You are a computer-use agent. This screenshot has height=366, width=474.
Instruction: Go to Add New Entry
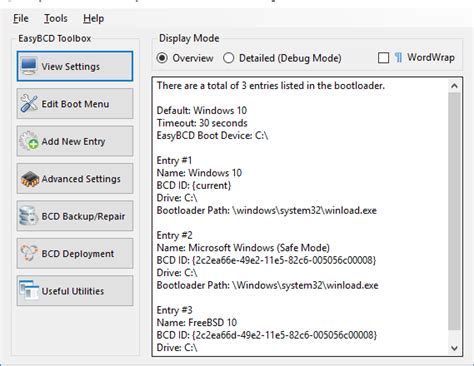pos(75,141)
